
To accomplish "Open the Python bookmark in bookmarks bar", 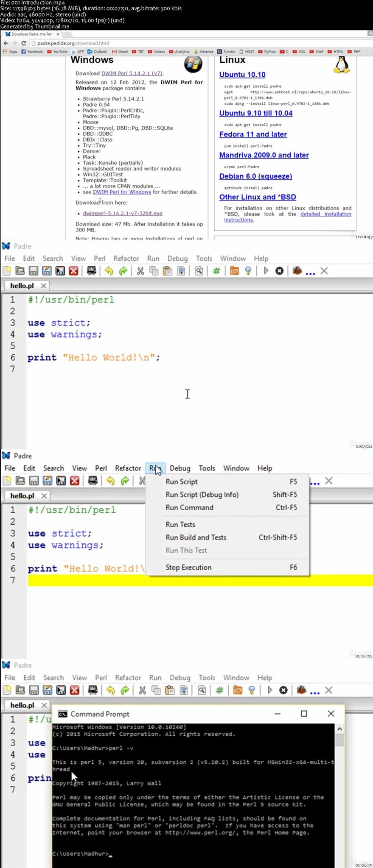I will (266, 52).
